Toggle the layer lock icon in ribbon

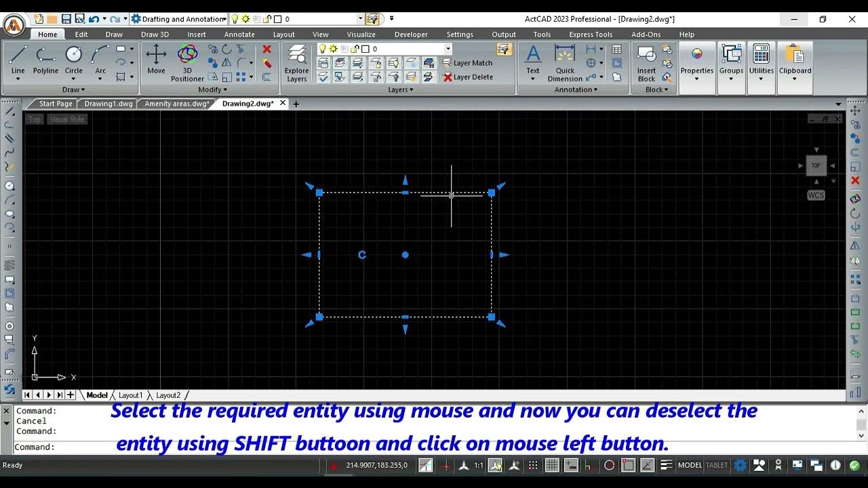coord(355,49)
